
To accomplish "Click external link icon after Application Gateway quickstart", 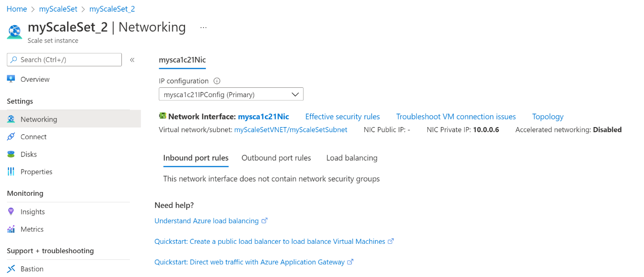I will click(x=350, y=262).
